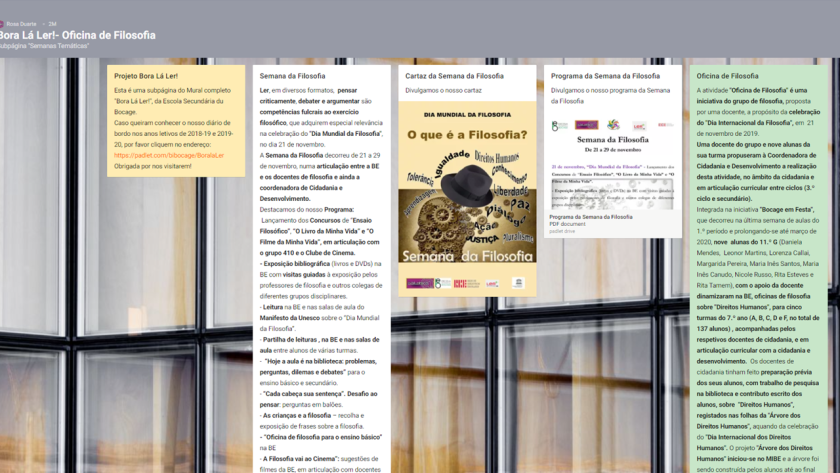Image resolution: width=840 pixels, height=473 pixels.
Task: Click the subtitle 'Semanas Temáticas' text
Action: click(45, 46)
